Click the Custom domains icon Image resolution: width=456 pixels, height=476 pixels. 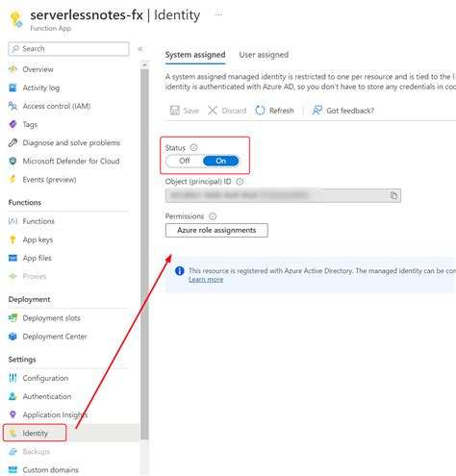[13, 469]
